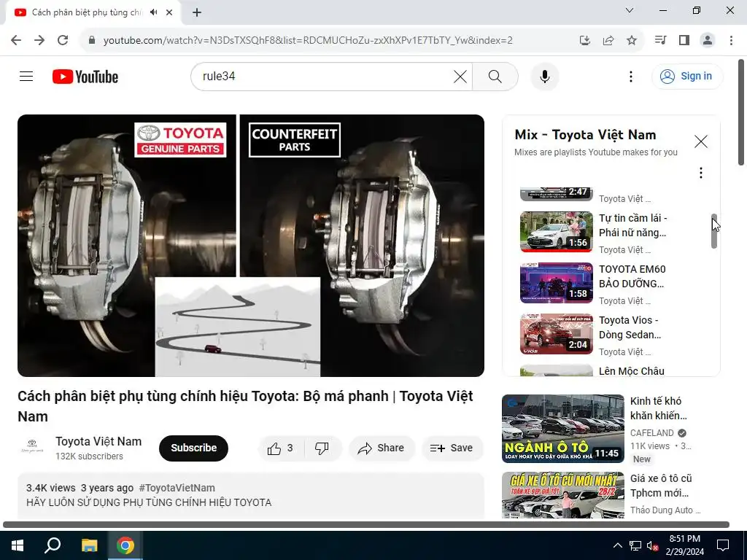Bookmark this tab star
Image resolution: width=747 pixels, height=560 pixels.
coord(632,41)
